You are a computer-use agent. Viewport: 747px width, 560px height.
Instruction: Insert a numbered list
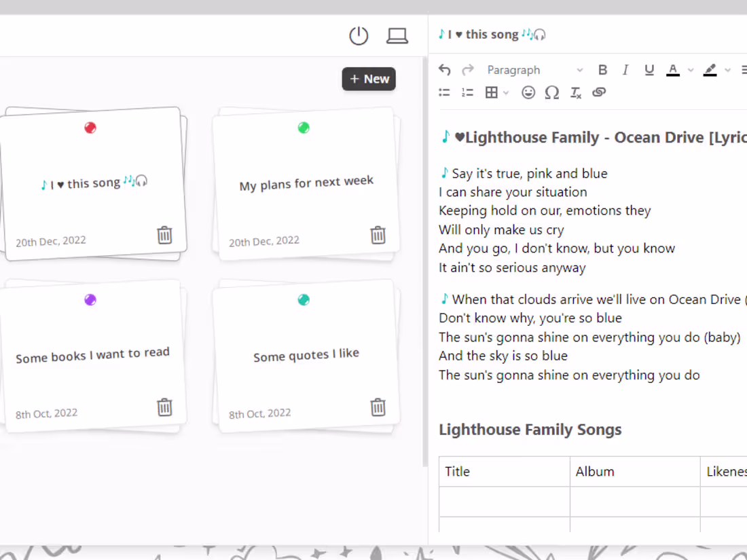pos(468,92)
